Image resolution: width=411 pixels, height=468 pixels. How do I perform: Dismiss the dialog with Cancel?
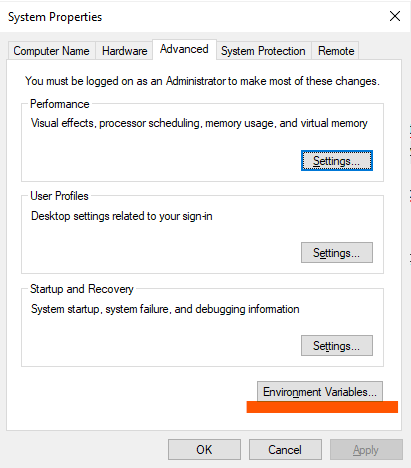(285, 450)
